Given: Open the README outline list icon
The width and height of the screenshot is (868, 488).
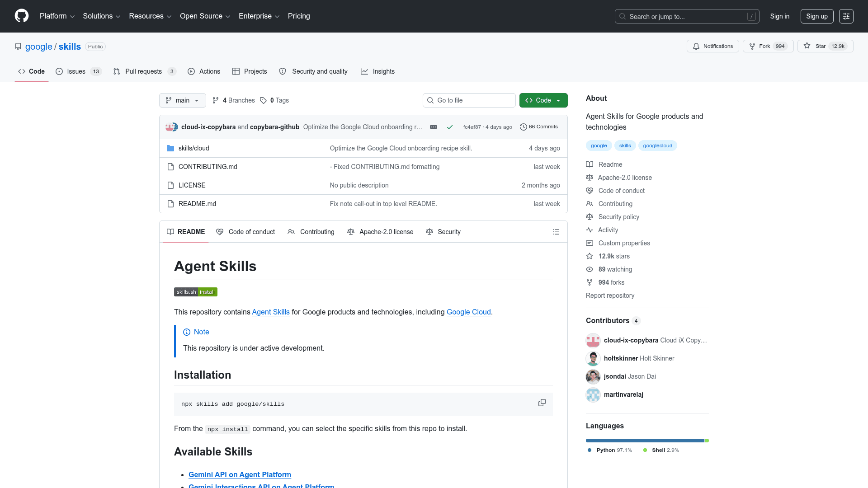Looking at the screenshot, I should tap(556, 232).
